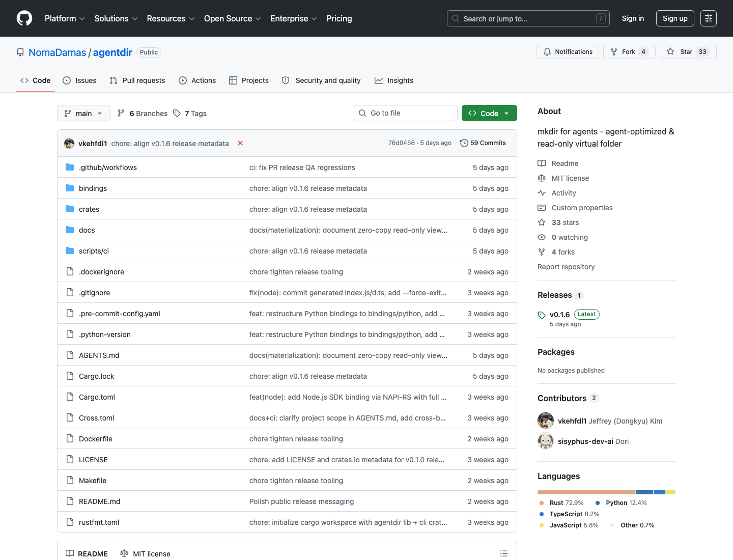Switch to the Issues tab

tap(79, 80)
